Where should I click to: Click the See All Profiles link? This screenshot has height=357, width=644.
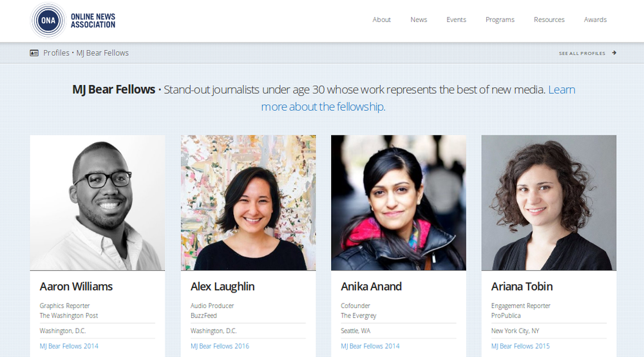[582, 53]
